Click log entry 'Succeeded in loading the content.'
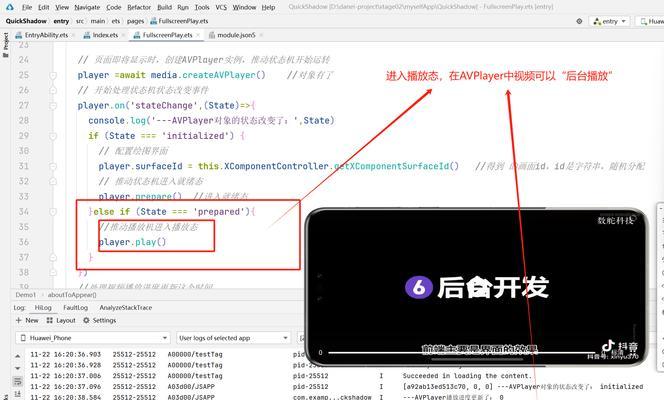This screenshot has height=400, width=664. [466, 376]
